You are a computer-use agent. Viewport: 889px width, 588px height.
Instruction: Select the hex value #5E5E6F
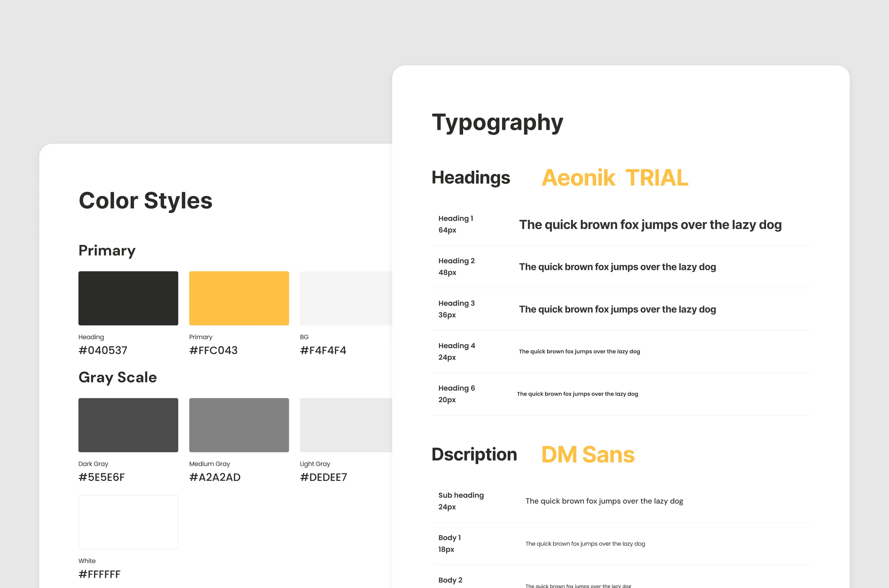click(x=102, y=477)
